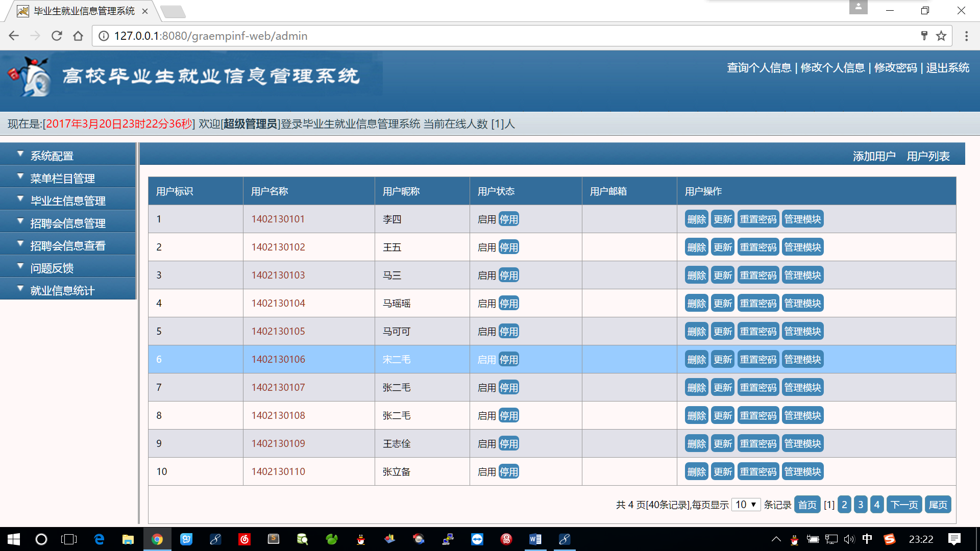Go to page 3 of the user list
980x551 pixels.
pos(861,505)
